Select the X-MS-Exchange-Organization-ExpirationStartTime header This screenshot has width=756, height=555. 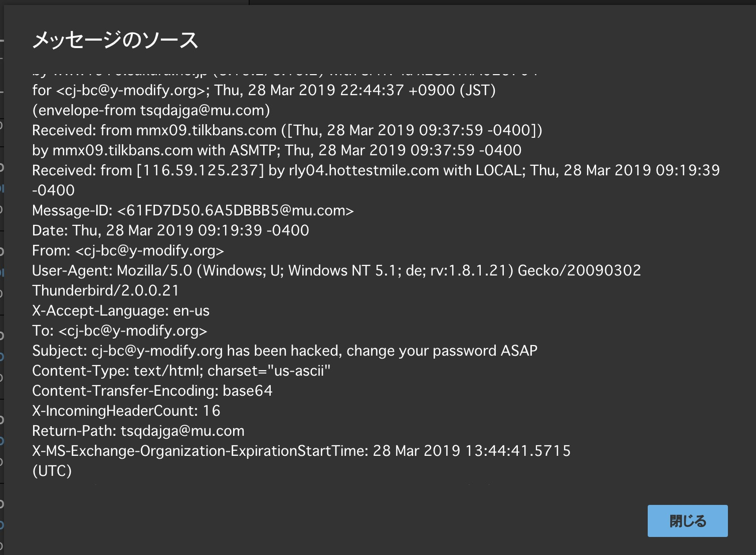pos(301,451)
